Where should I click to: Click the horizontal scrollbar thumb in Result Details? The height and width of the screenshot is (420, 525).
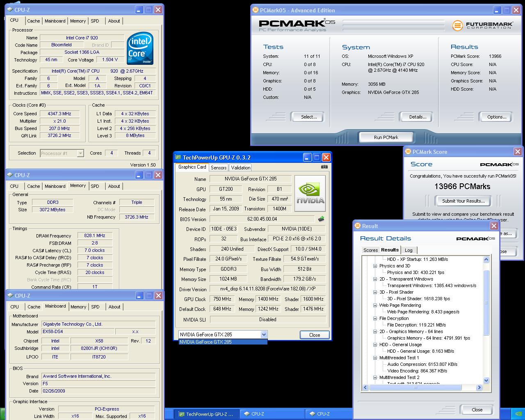point(415,388)
